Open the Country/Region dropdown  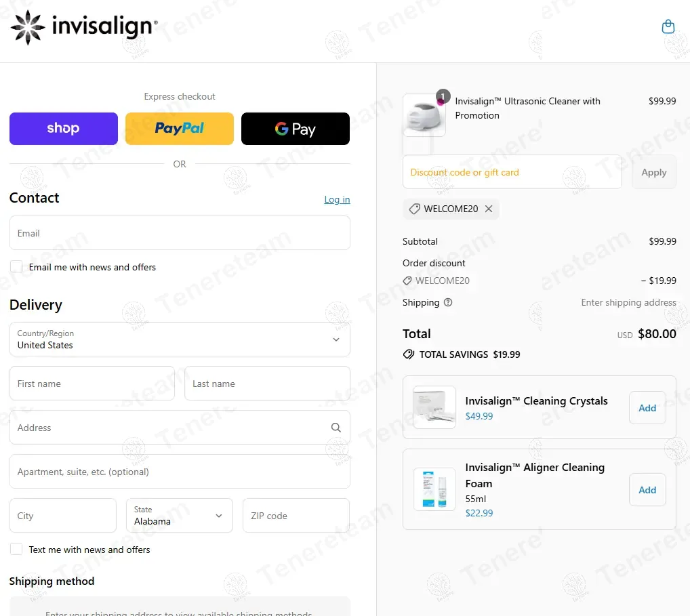point(180,340)
